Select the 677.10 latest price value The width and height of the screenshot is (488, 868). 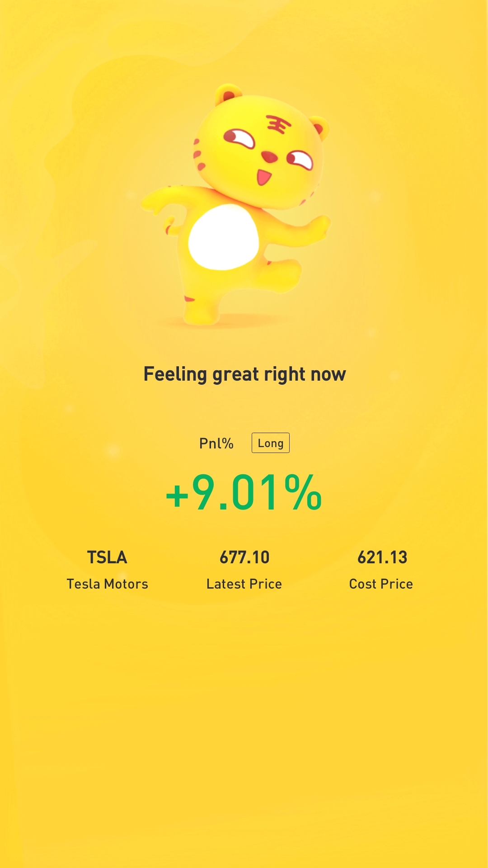click(244, 557)
